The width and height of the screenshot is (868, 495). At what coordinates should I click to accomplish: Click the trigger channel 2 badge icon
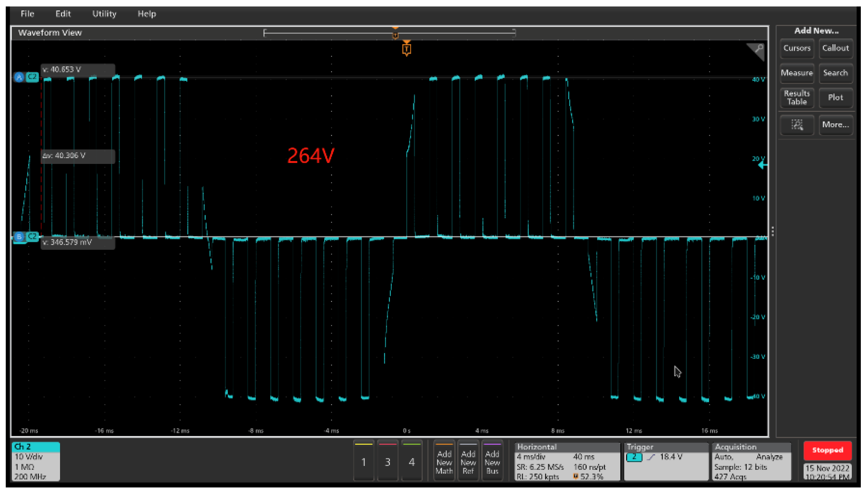click(634, 457)
